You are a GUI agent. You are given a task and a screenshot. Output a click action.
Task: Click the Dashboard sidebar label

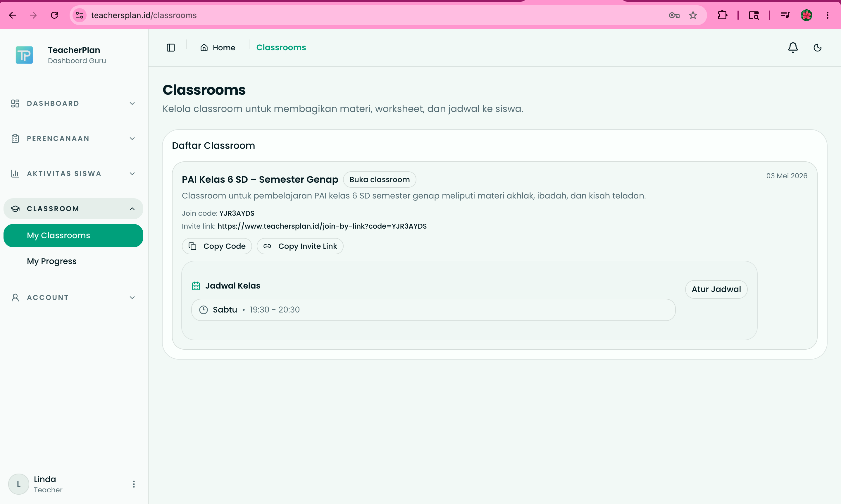coord(53,103)
